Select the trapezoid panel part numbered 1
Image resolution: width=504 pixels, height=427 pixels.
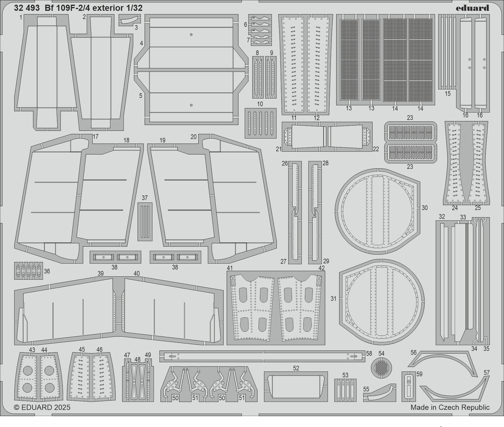[x=47, y=72]
